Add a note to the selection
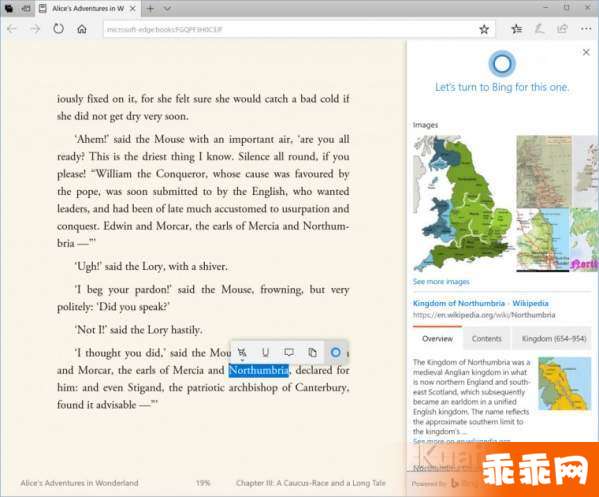Image resolution: width=599 pixels, height=497 pixels. [289, 353]
